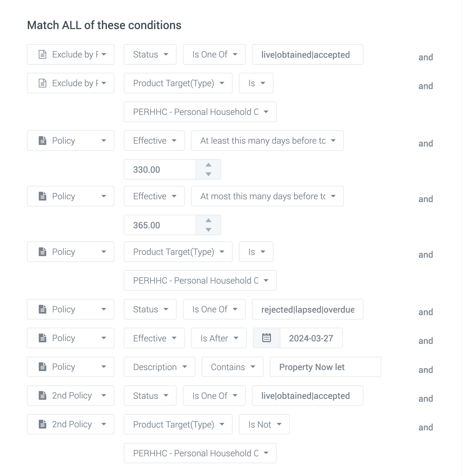The height and width of the screenshot is (476, 462).
Task: Open the 'Is Not' operator dropdown
Action: [264, 424]
